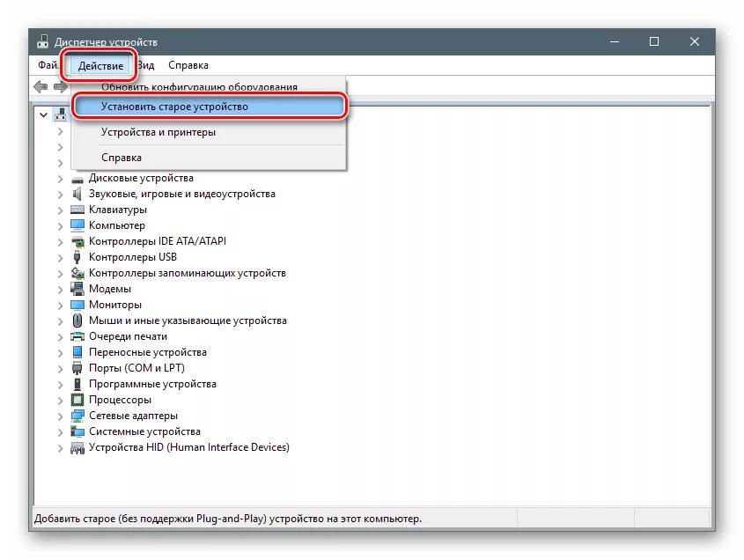Expand the Контроллеры USB chevron

click(x=60, y=258)
